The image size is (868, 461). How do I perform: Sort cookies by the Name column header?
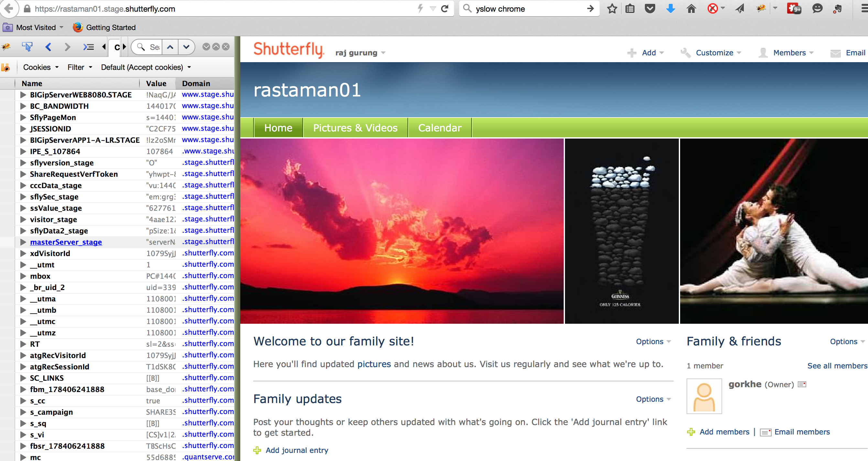[77, 83]
